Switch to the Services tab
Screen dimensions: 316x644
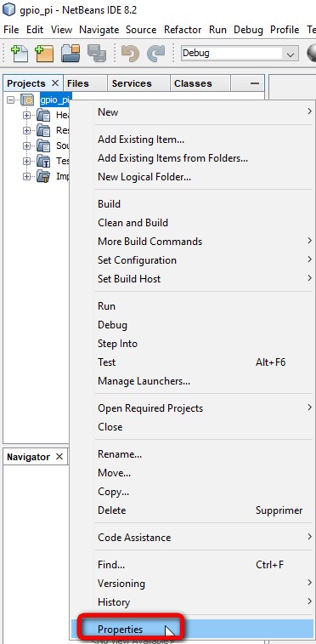click(132, 83)
